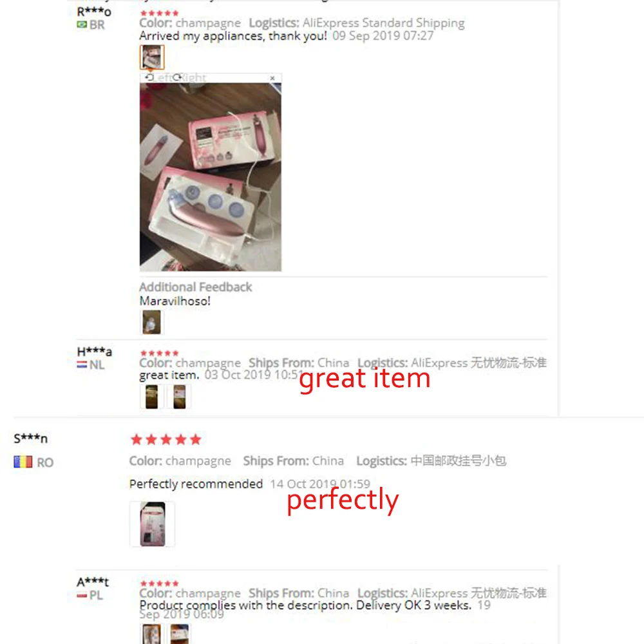Screen dimensions: 644x644
Task: Open the enlarged product box photo
Action: tap(211, 177)
